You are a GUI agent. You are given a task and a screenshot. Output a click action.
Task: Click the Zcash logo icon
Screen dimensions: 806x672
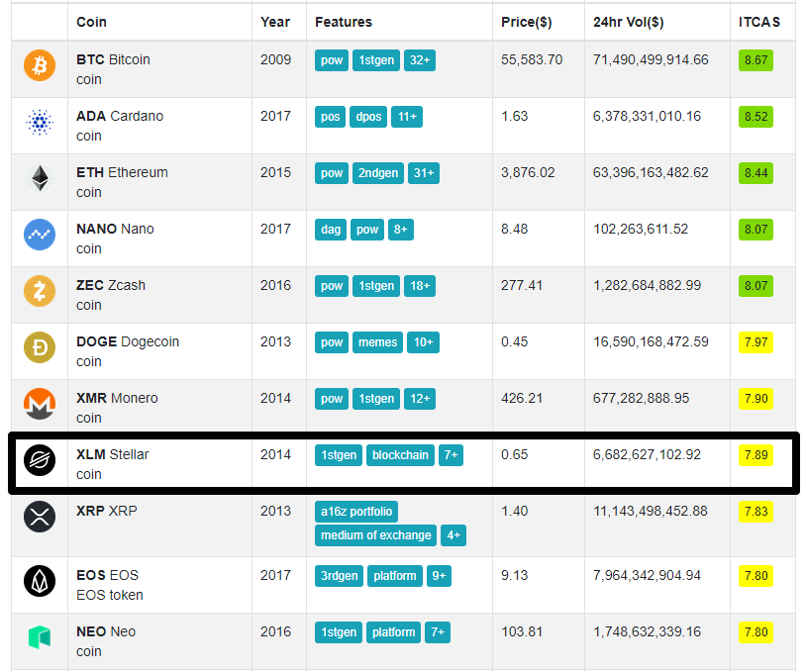(40, 291)
